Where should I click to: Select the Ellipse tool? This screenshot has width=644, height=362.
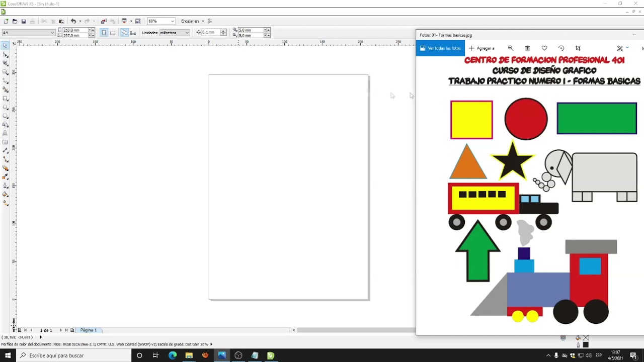point(6,107)
